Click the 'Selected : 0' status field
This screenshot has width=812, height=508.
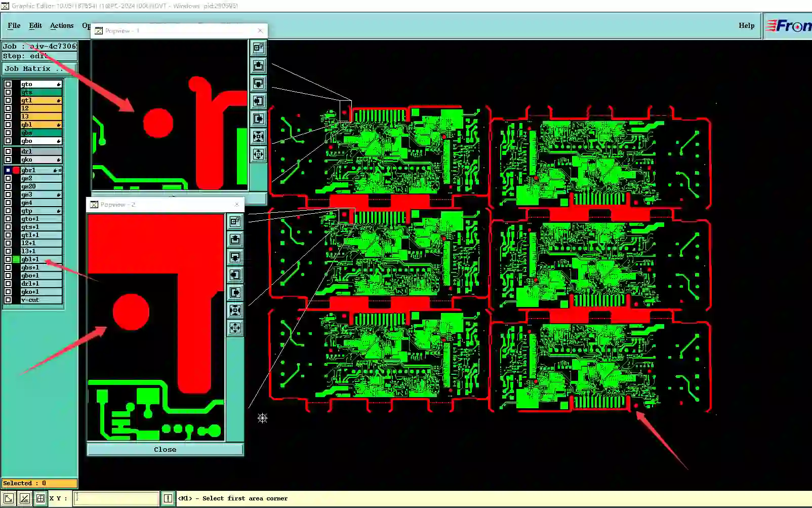coord(39,483)
